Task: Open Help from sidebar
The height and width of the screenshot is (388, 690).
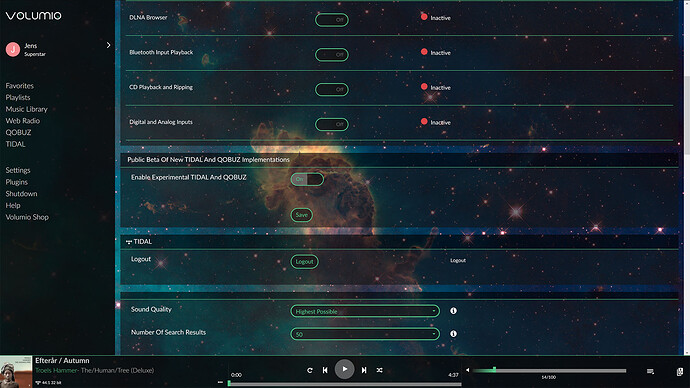Action: (x=13, y=205)
